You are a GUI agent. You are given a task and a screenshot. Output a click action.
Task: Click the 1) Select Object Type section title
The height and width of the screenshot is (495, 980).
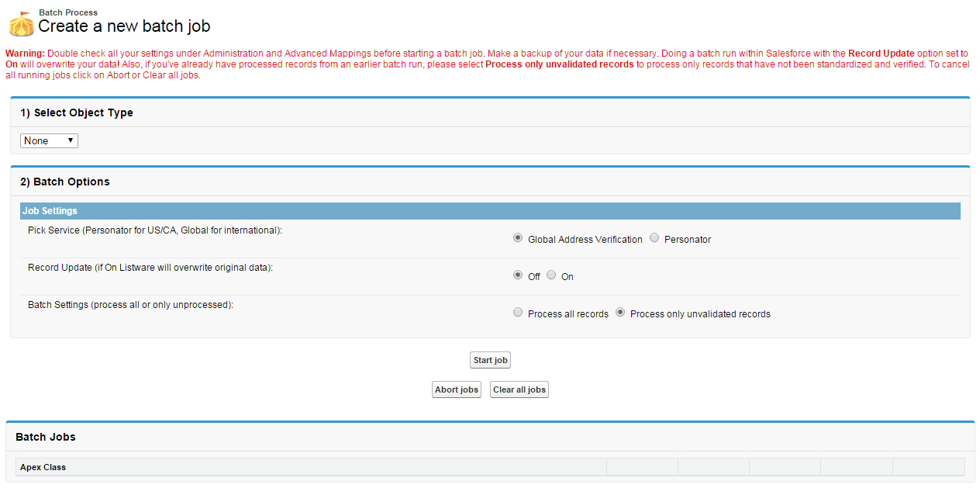pyautogui.click(x=77, y=112)
